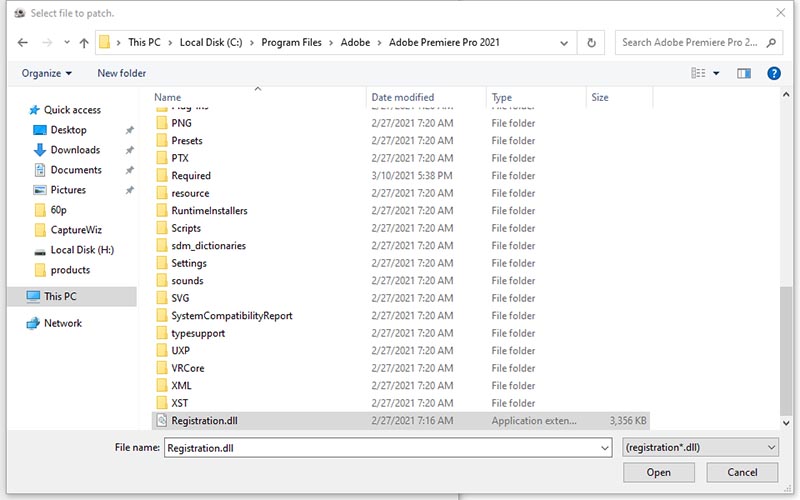Screen dimensions: 800x500
Task: Select the Registration.dll file name
Action: (204, 420)
